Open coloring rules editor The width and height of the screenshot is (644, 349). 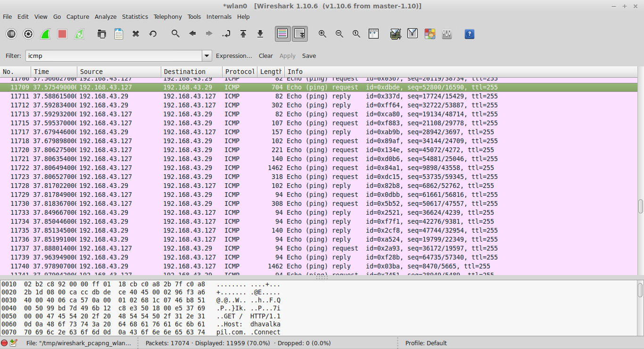click(429, 34)
